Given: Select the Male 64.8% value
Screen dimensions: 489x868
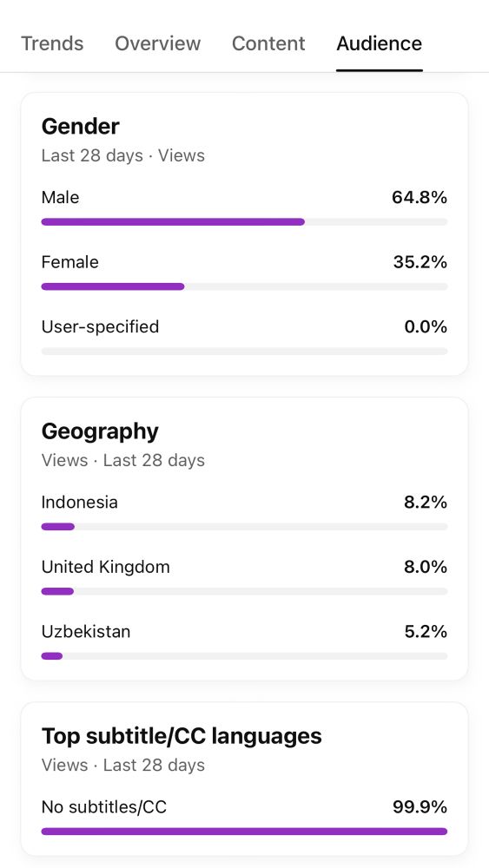Looking at the screenshot, I should [x=420, y=197].
